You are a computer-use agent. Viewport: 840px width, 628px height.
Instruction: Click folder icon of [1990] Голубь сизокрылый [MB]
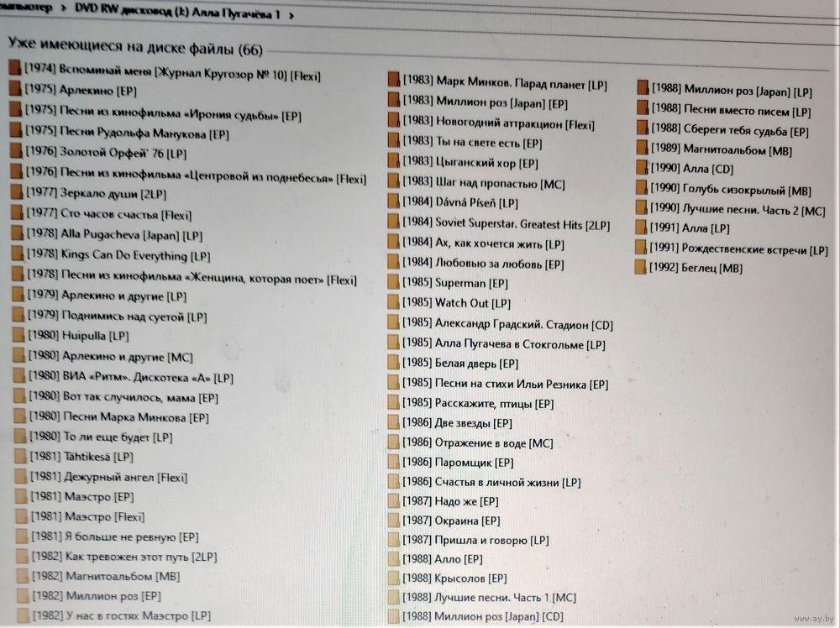(641, 187)
